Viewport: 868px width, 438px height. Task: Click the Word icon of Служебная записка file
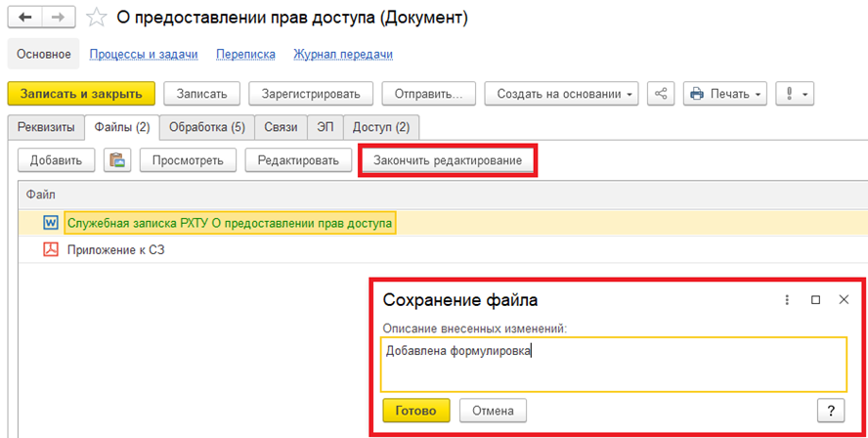tap(51, 223)
